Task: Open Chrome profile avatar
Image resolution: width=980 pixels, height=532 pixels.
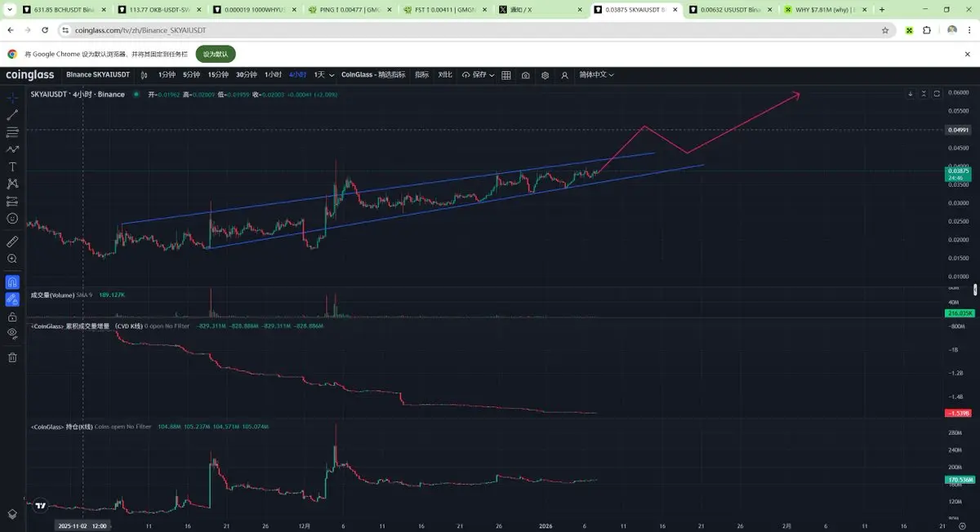Action: [x=951, y=30]
